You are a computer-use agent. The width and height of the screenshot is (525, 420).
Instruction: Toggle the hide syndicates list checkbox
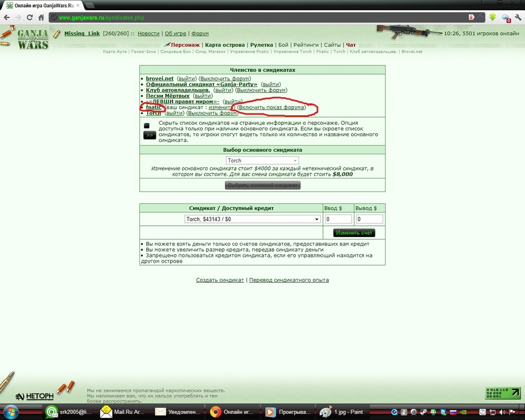click(147, 125)
